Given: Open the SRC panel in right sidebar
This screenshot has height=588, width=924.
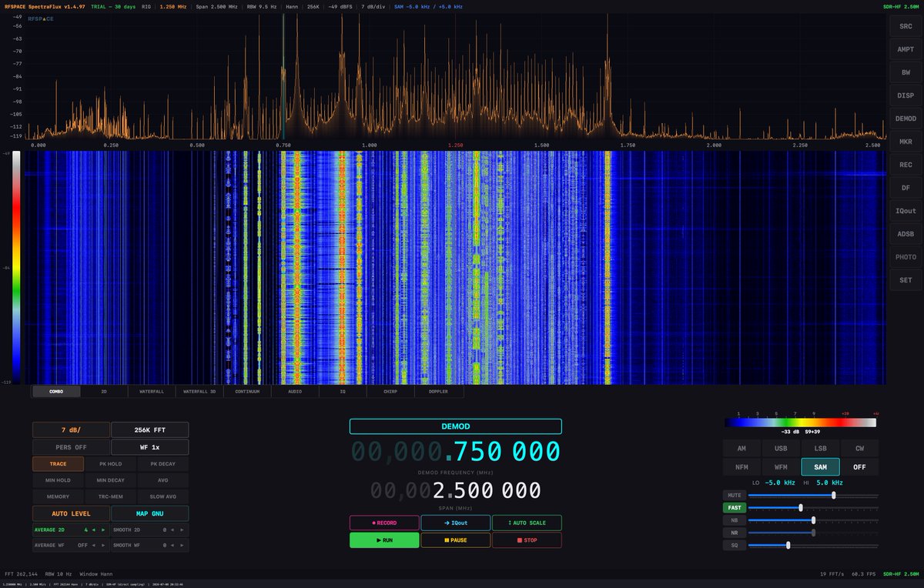Looking at the screenshot, I should pos(906,26).
